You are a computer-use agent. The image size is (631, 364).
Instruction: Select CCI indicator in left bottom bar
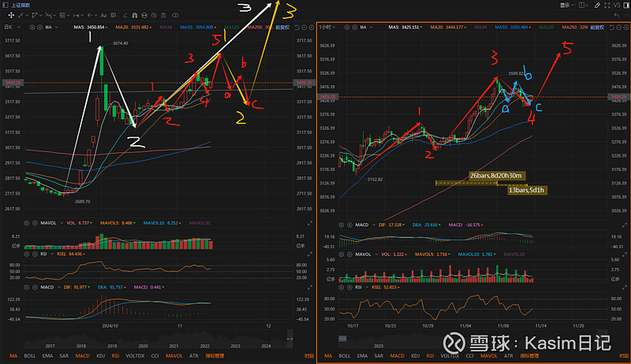coord(155,356)
